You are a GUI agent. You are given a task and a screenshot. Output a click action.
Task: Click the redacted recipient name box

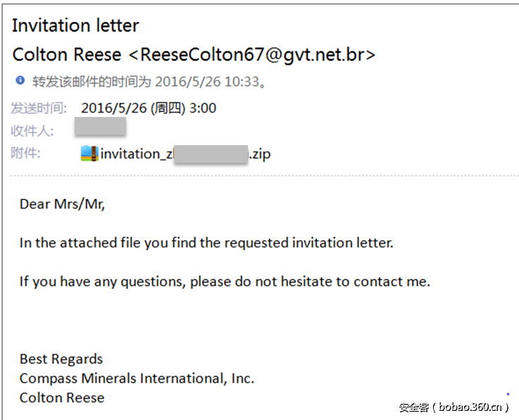pyautogui.click(x=100, y=128)
